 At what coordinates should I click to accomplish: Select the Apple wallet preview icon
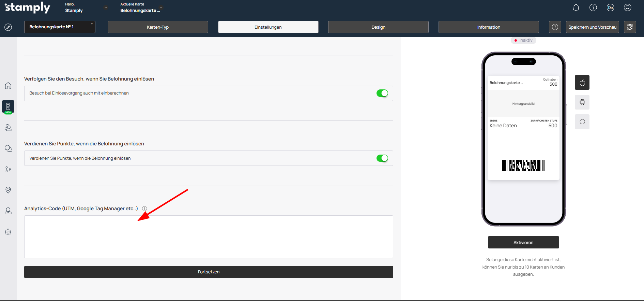[582, 83]
